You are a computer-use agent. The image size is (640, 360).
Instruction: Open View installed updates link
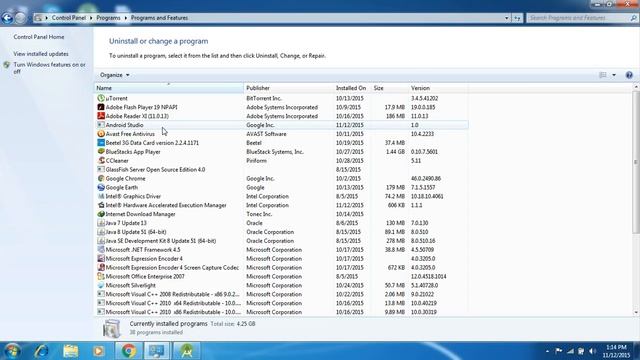[41, 54]
